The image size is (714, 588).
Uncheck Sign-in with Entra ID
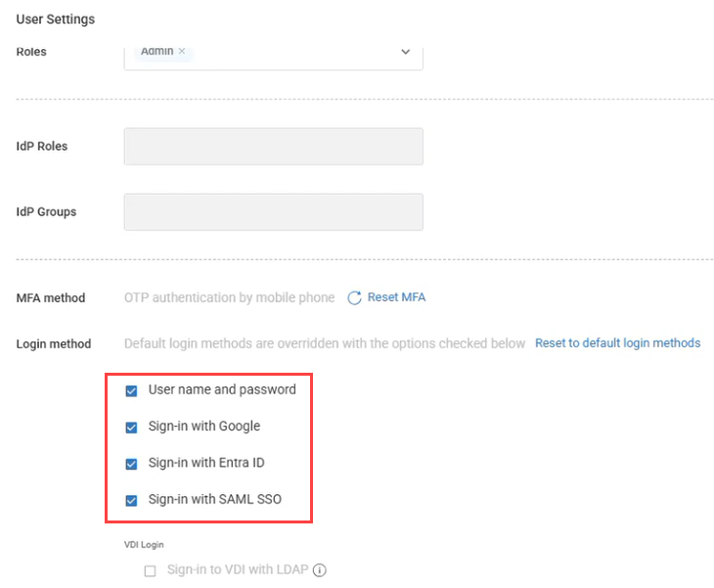pyautogui.click(x=131, y=464)
